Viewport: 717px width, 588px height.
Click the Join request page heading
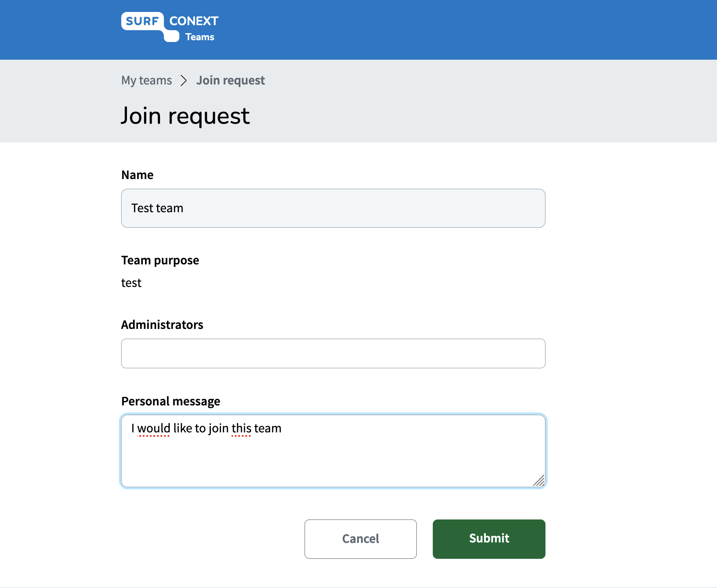point(186,116)
